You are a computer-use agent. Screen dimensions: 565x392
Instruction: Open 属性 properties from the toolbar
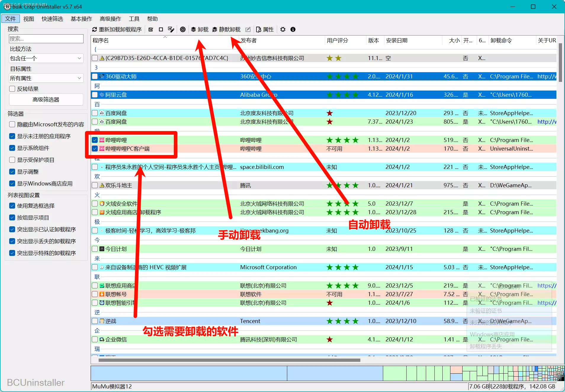(265, 30)
